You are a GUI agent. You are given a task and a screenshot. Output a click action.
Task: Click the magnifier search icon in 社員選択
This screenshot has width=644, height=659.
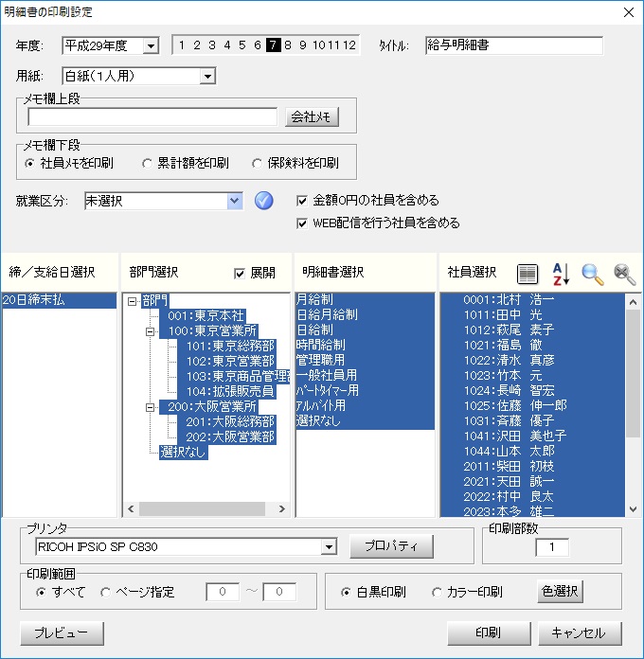pos(592,275)
